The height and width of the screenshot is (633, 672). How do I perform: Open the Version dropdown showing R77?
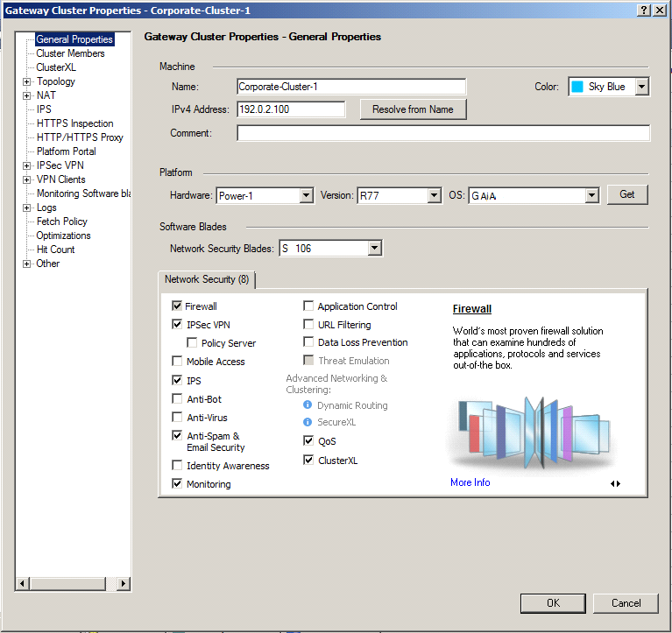(x=435, y=196)
